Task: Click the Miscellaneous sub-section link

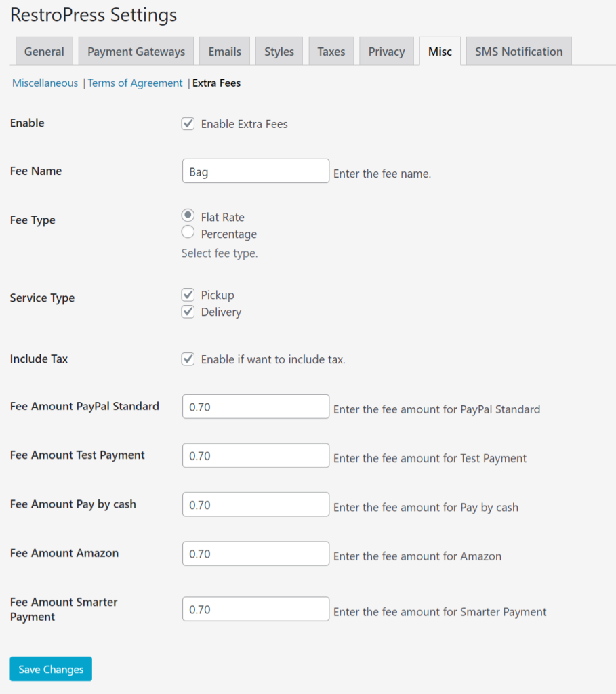Action: coord(45,83)
